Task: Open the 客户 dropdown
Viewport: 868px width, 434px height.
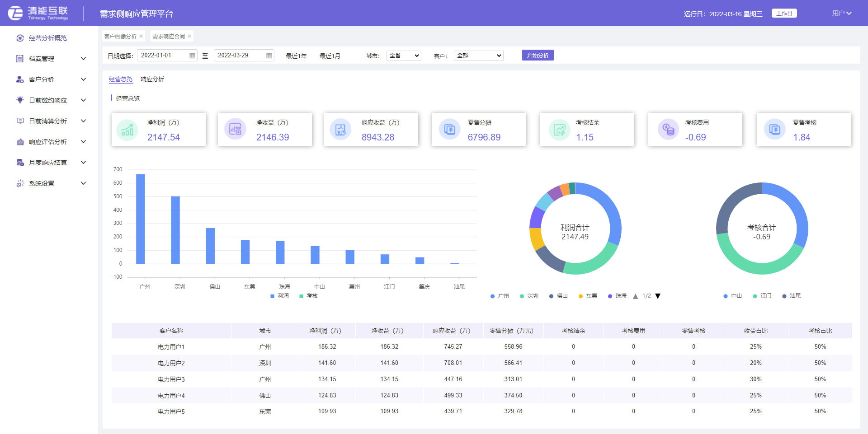Action: click(x=478, y=56)
